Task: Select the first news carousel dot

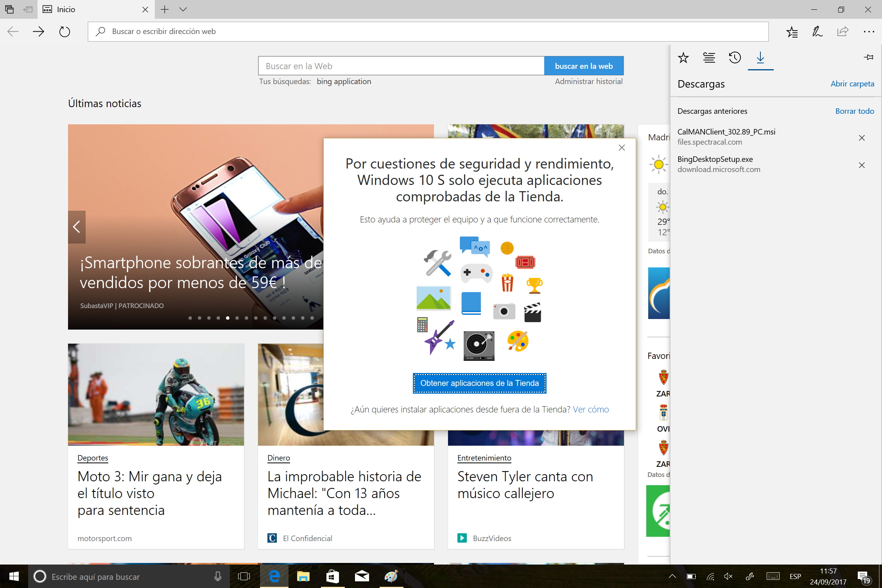Action: [x=190, y=318]
